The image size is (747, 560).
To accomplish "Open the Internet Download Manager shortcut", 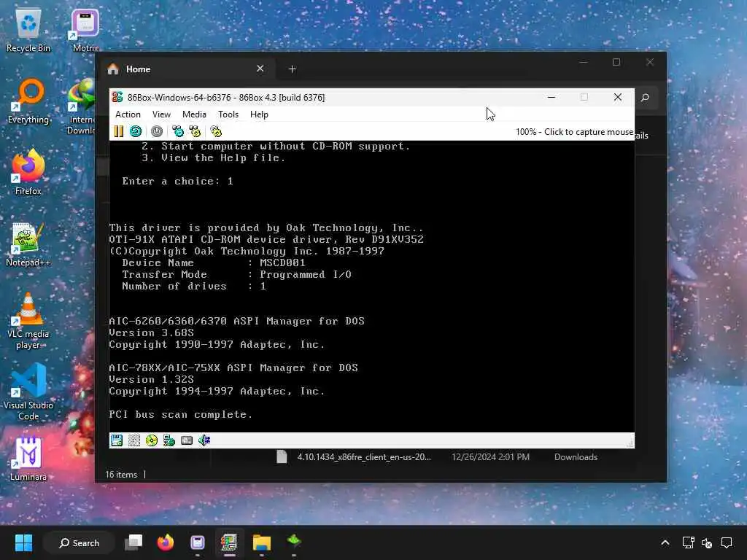I will 82,106.
